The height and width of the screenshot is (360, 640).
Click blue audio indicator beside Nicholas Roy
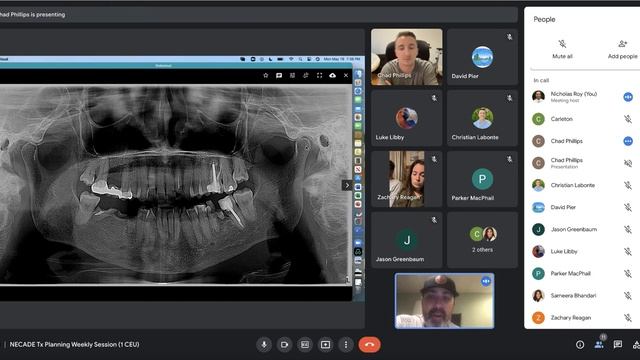coord(628,97)
